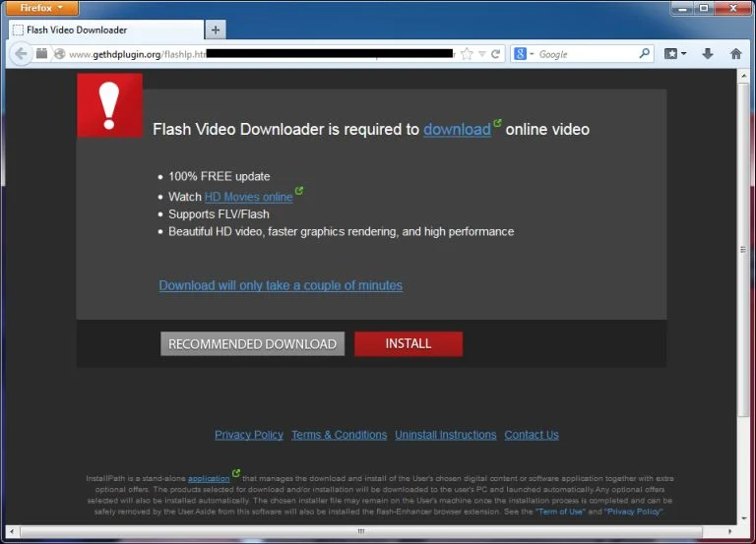Screen dimensions: 756x544
Task: Open the URL history dropdown arrow
Action: point(482,54)
